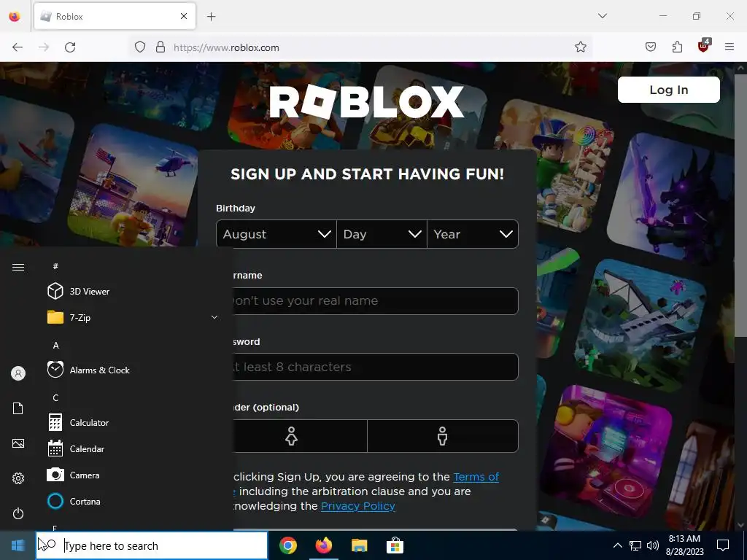Click the Power icon in the Start menu

(18, 513)
